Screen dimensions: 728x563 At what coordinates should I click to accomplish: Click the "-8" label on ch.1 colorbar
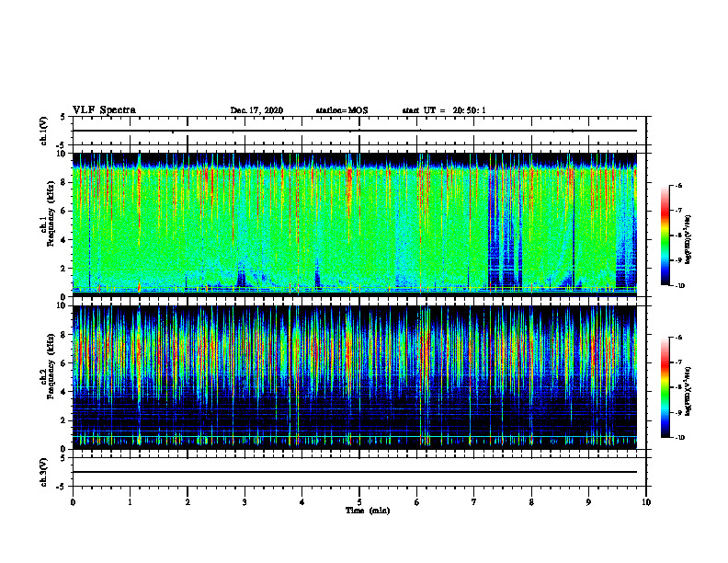click(678, 236)
